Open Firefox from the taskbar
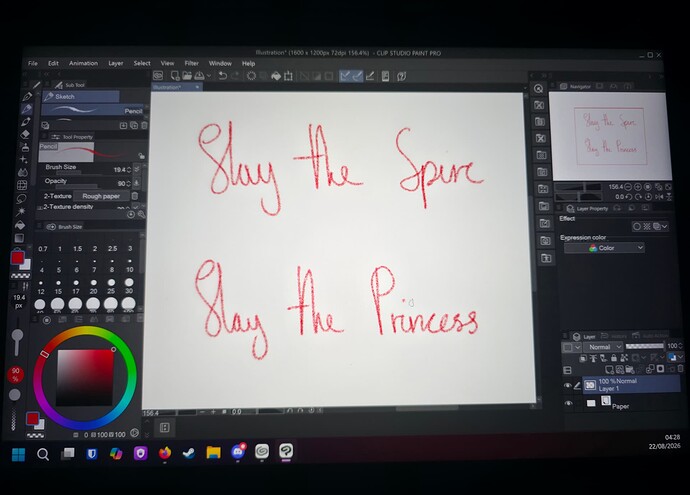Screen dimensions: 690x495 pyautogui.click(x=165, y=453)
